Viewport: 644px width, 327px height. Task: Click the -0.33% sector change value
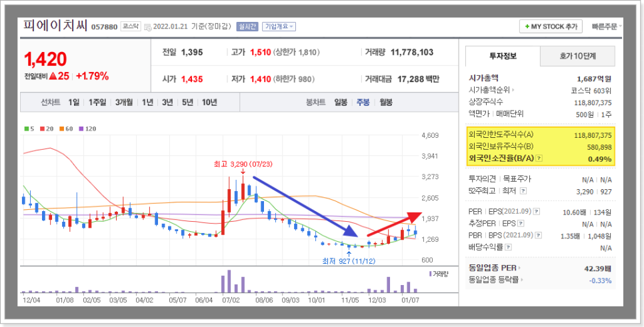click(600, 280)
